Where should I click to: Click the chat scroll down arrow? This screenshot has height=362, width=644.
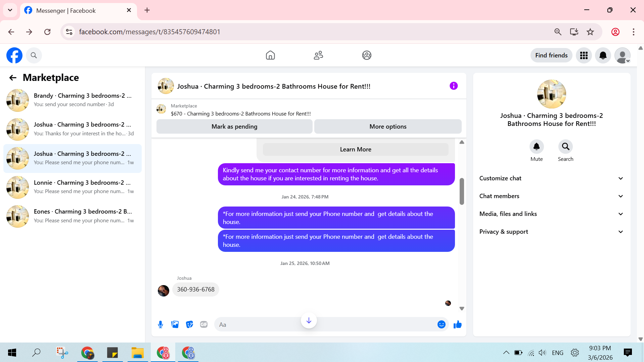(462, 308)
